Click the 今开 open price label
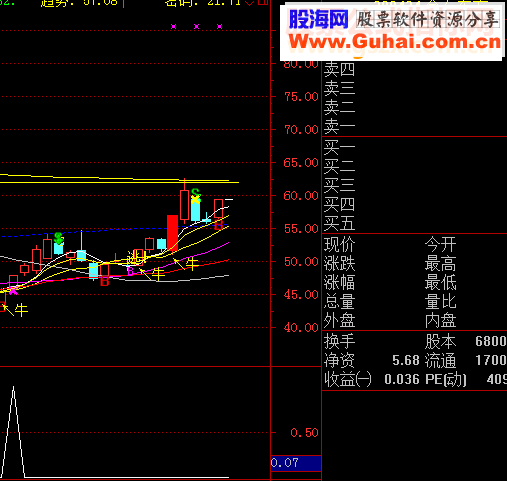Viewport: 507px width, 481px height. 440,245
